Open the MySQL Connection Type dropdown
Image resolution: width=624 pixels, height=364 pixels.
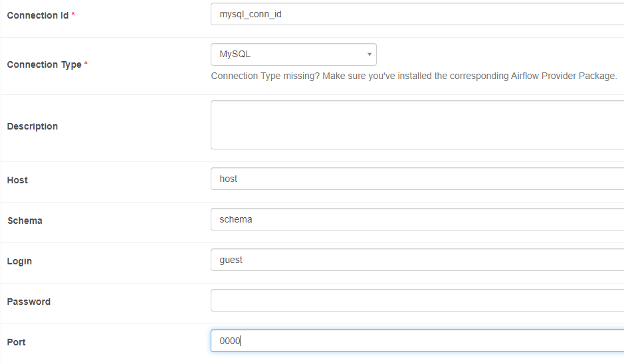[x=294, y=54]
